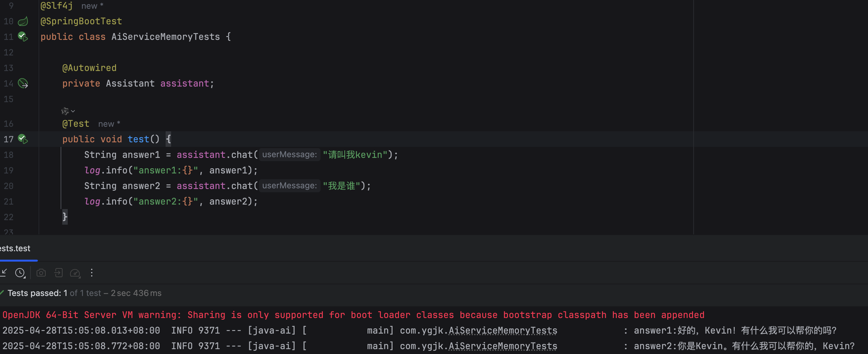Click the 'userMessage:' hint on line 18

point(289,155)
